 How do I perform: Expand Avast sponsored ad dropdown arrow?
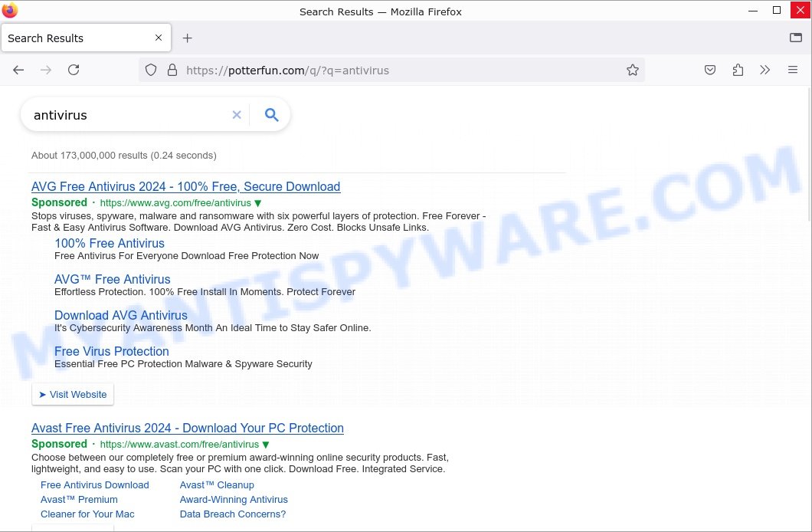tap(266, 445)
